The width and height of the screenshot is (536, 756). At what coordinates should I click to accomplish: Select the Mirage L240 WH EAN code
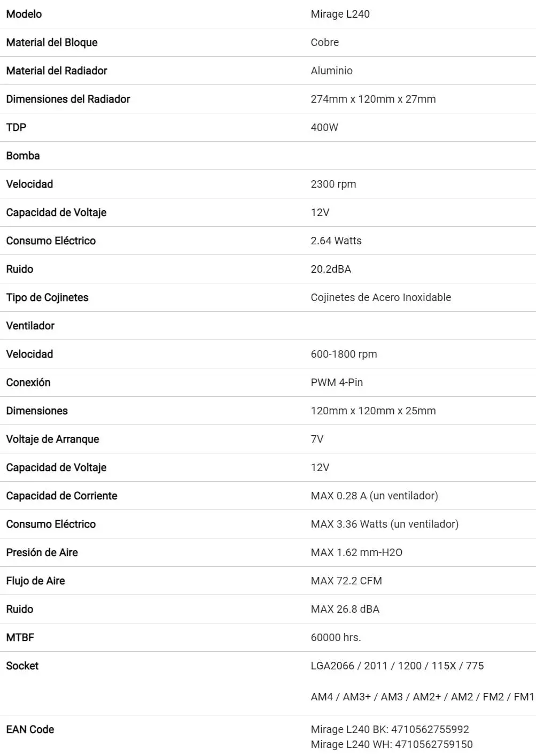(x=391, y=745)
